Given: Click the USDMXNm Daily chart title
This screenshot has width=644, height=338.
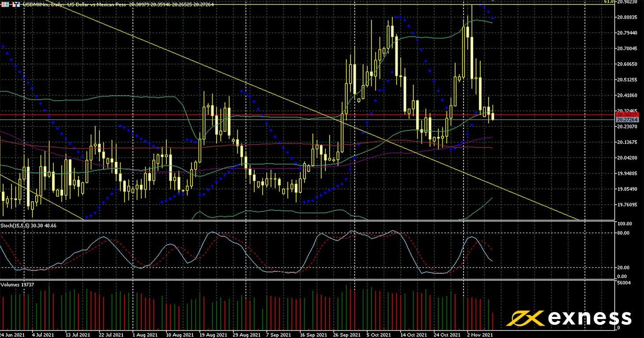Looking at the screenshot, I should point(118,4).
